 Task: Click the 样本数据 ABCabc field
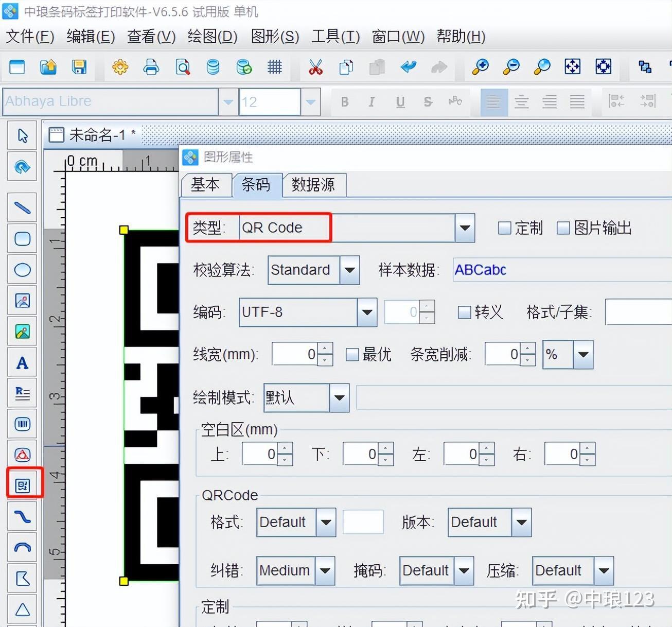562,270
